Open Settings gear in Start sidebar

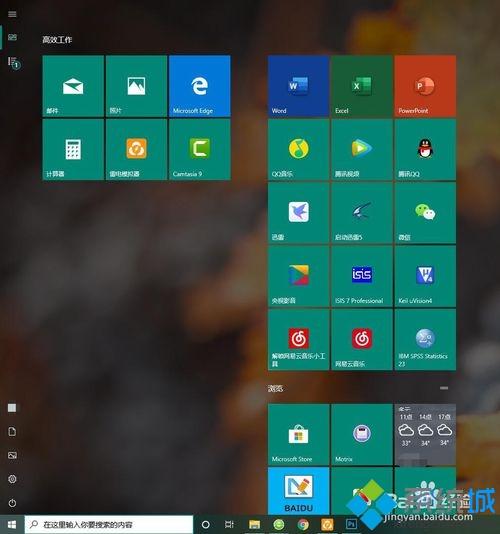pyautogui.click(x=12, y=479)
